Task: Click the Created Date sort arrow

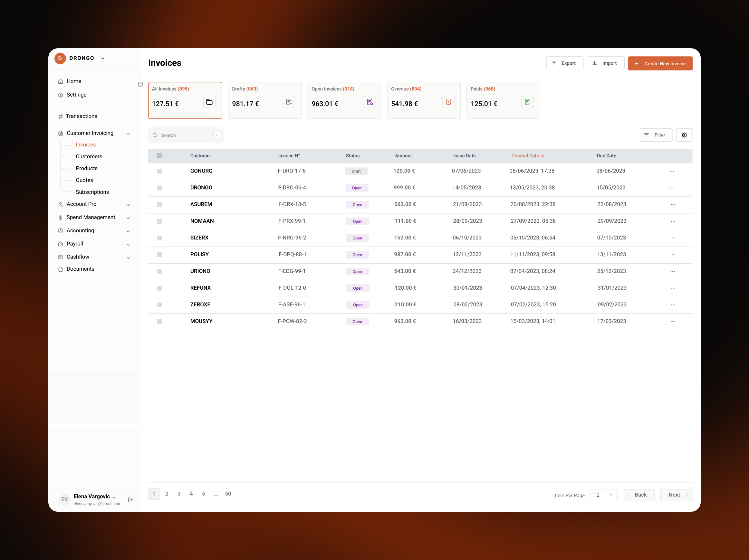Action: point(543,156)
